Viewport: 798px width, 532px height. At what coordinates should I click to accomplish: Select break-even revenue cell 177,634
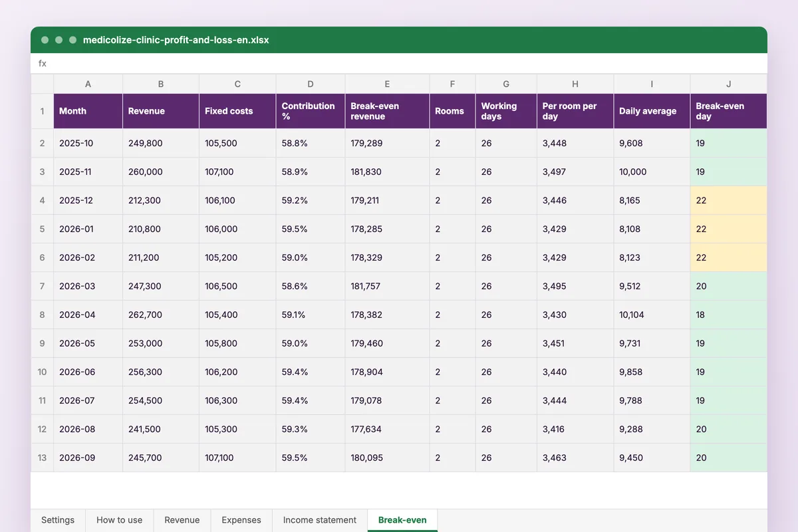point(387,429)
